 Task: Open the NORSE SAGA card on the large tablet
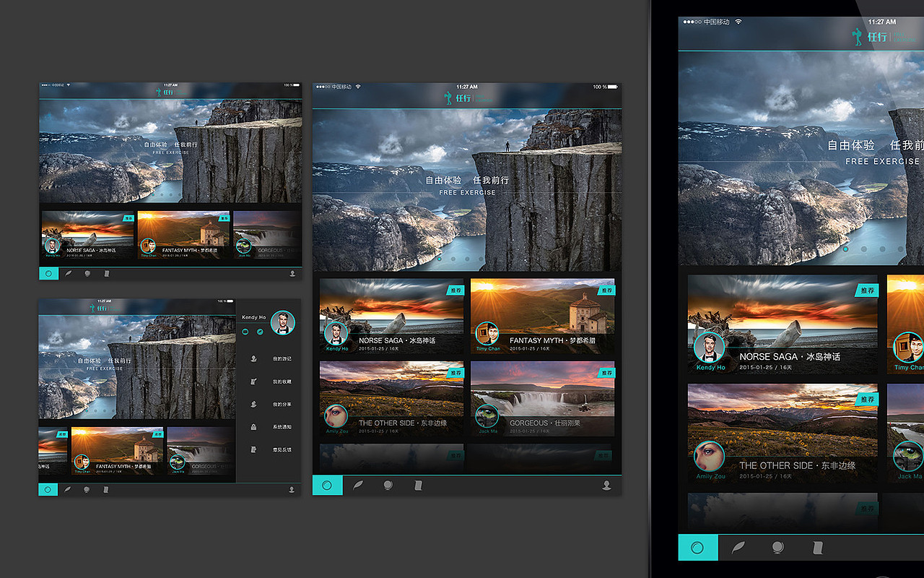coord(783,324)
